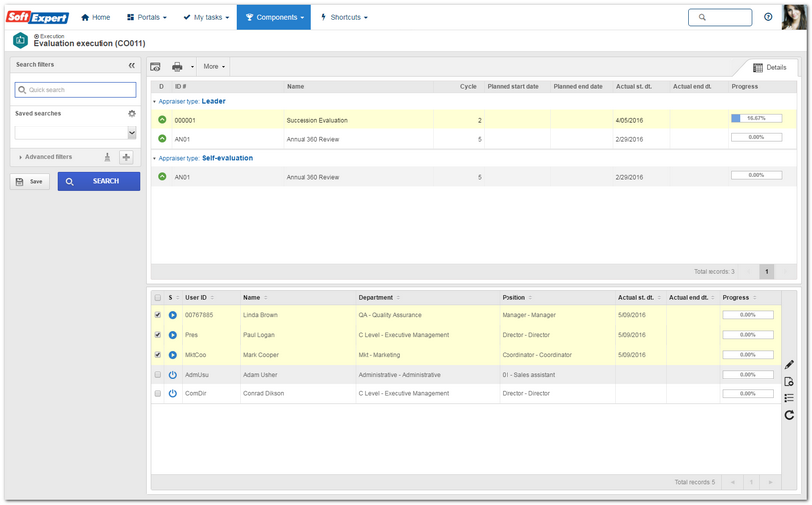Screen dimensions: 812x505
Task: Click the Evaluation execution module icon
Action: 20,40
